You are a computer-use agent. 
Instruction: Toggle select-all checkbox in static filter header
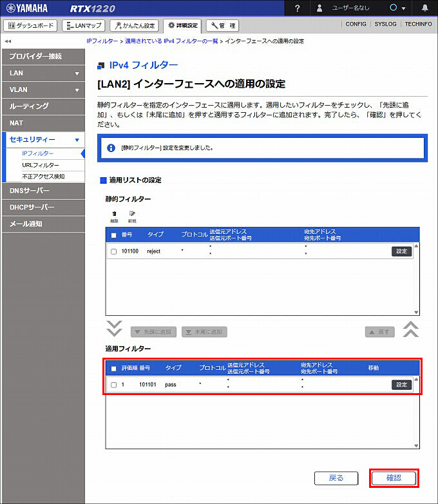[x=113, y=235]
